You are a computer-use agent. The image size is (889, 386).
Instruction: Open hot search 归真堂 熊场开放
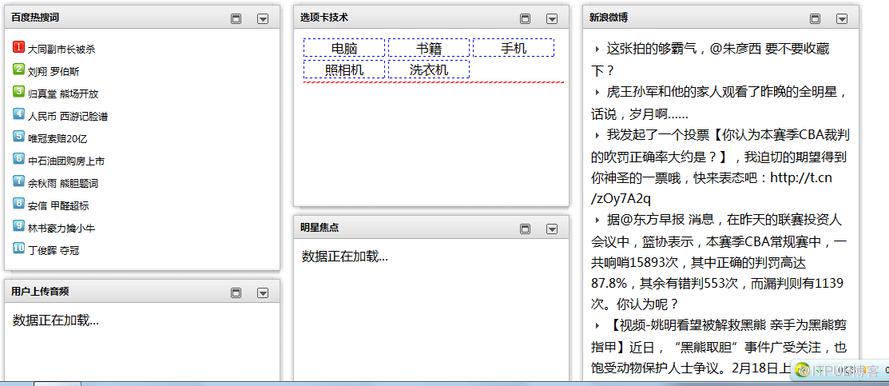point(63,94)
